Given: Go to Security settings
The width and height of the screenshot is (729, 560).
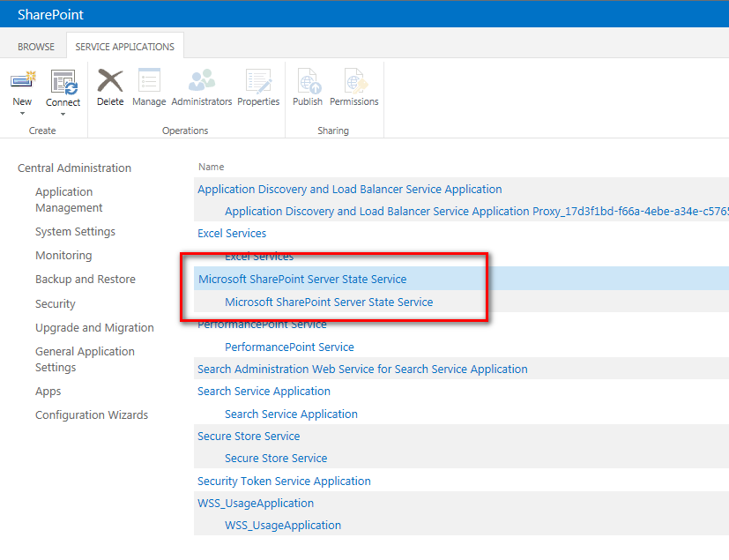Looking at the screenshot, I should pos(56,303).
